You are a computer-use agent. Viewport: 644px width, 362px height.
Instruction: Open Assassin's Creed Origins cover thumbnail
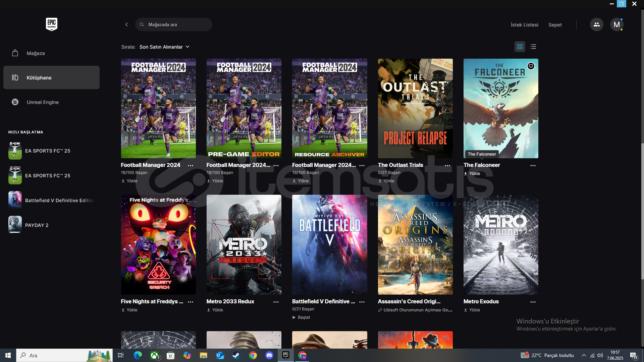coord(415,245)
